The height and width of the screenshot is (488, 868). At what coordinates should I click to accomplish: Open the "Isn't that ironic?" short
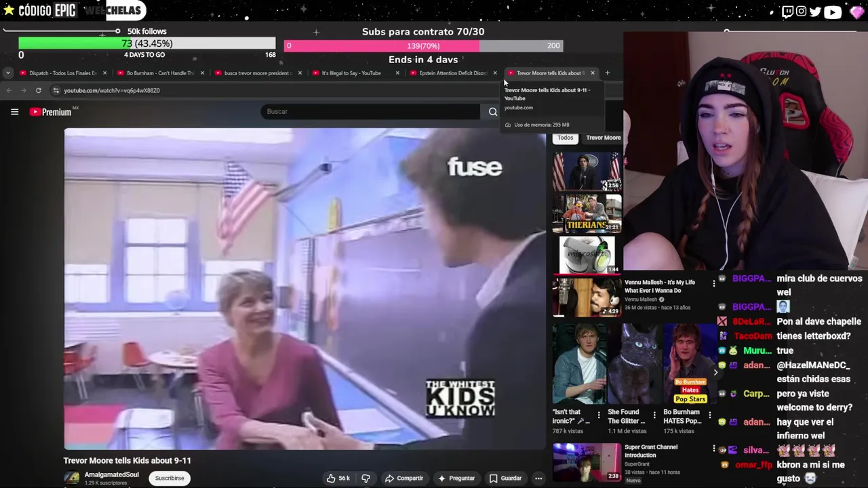[x=579, y=364]
